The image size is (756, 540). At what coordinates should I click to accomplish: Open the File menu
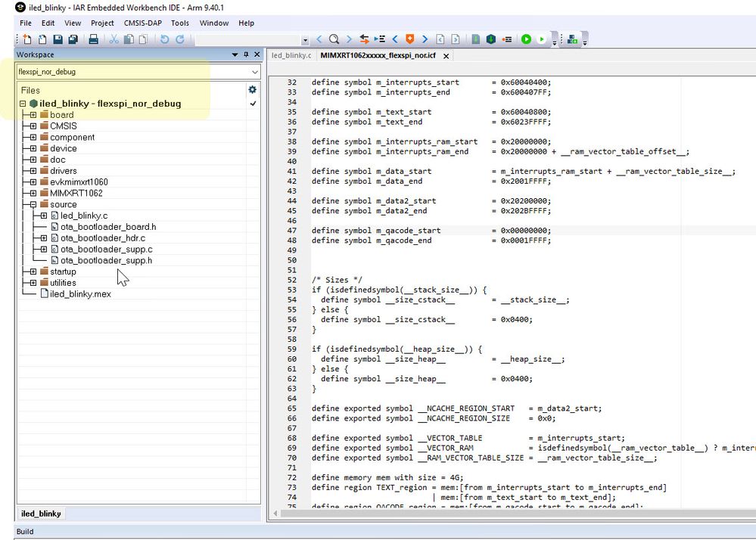point(26,23)
